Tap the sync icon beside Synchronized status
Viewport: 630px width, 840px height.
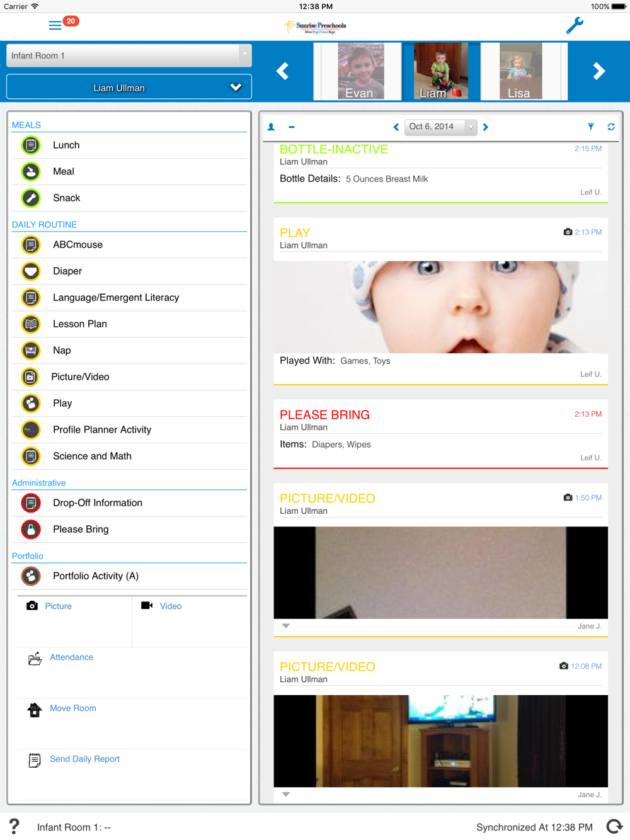pyautogui.click(x=614, y=826)
